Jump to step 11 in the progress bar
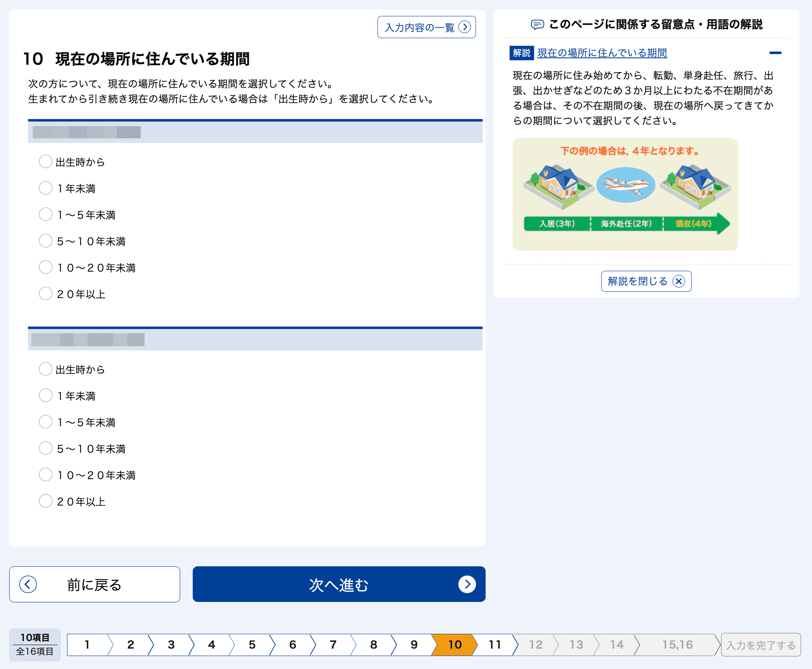Screen dimensions: 812x669 tap(494, 645)
